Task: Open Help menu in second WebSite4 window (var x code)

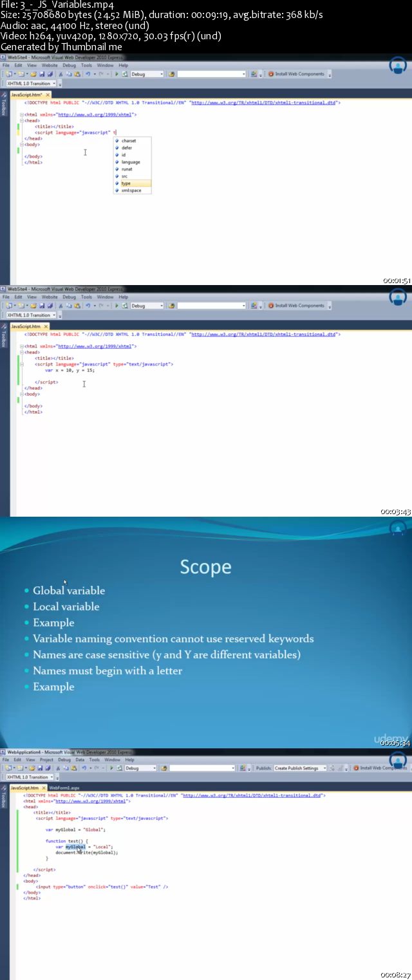Action: click(123, 297)
